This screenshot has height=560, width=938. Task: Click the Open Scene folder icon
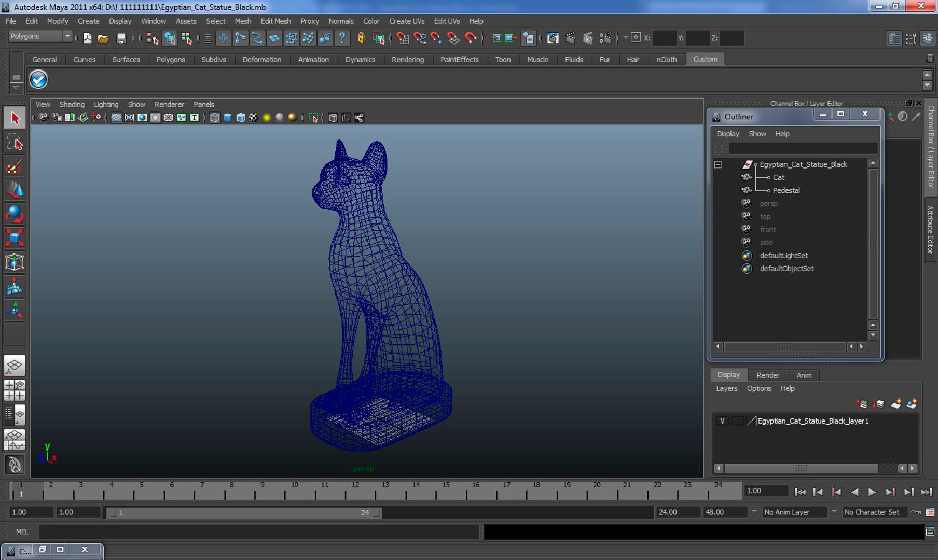(103, 38)
